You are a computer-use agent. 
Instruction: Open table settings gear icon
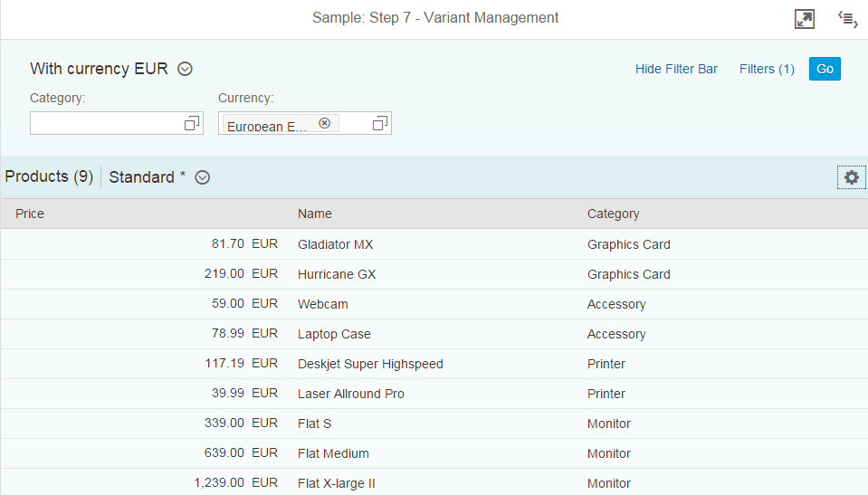pyautogui.click(x=851, y=177)
